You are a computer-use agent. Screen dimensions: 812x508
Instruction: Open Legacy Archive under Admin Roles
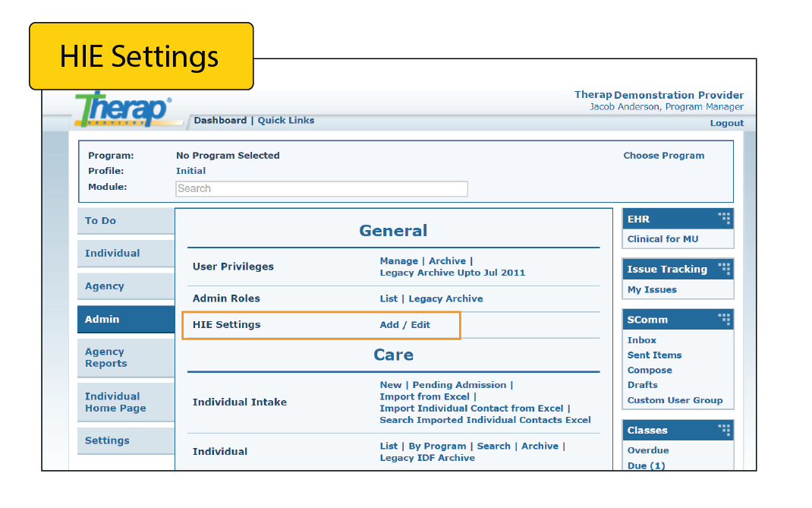pyautogui.click(x=445, y=298)
